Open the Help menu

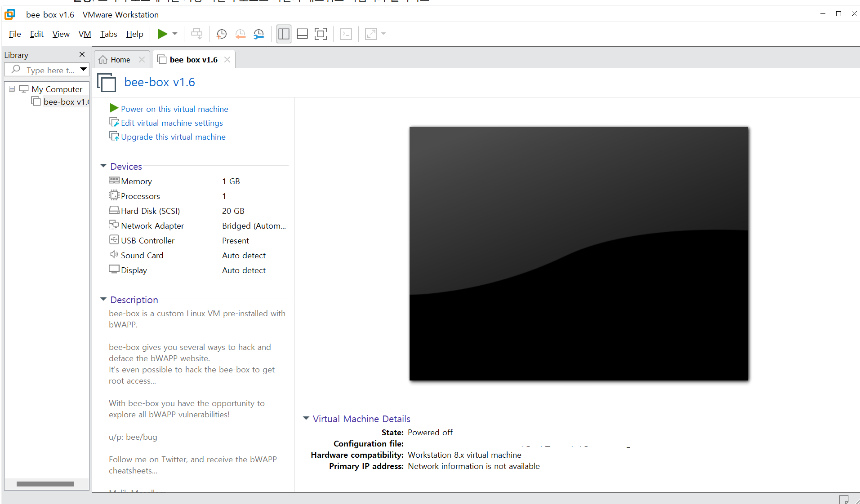134,34
